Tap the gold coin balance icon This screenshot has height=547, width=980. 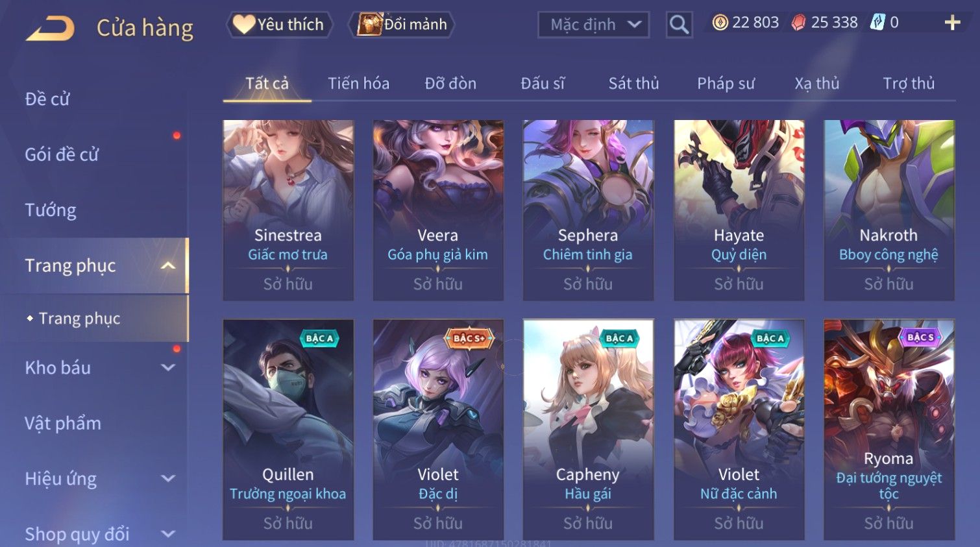pyautogui.click(x=720, y=23)
